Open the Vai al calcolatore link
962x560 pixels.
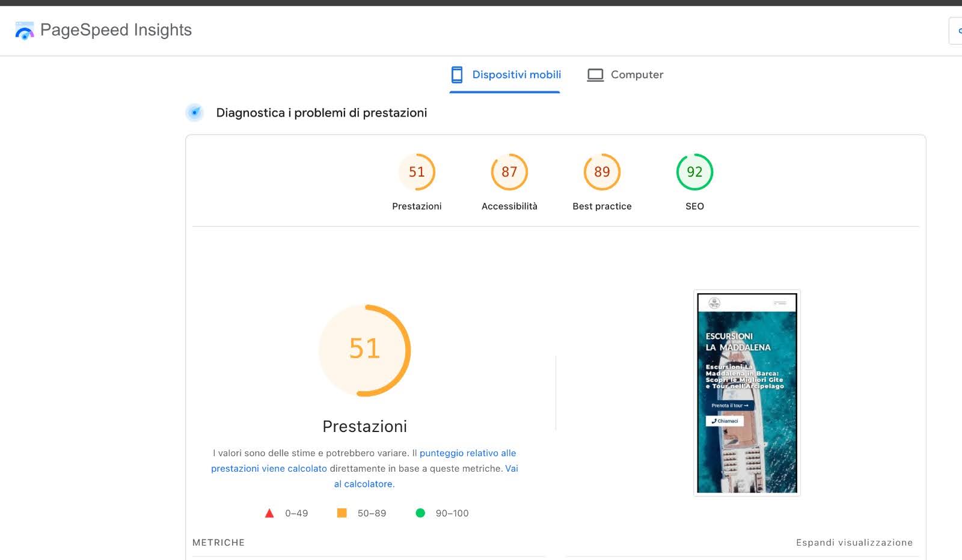(364, 484)
